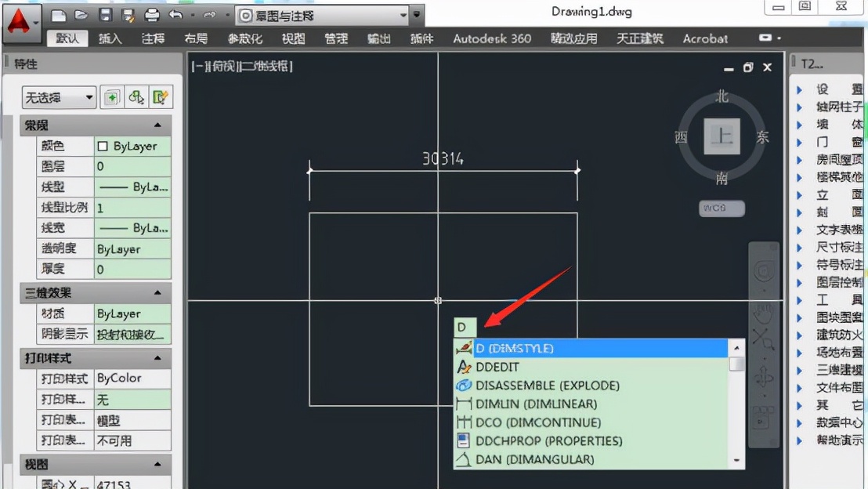Expand the 文字表格 tree item in side panel

click(x=799, y=230)
